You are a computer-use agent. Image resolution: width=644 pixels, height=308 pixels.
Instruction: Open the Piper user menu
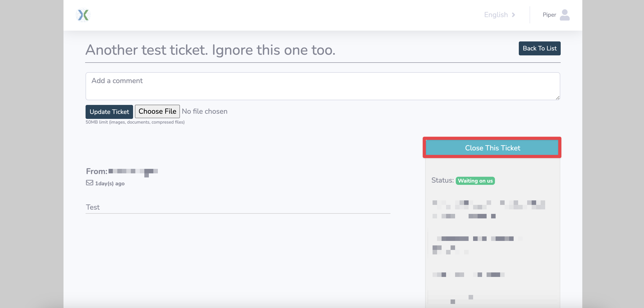coord(549,15)
